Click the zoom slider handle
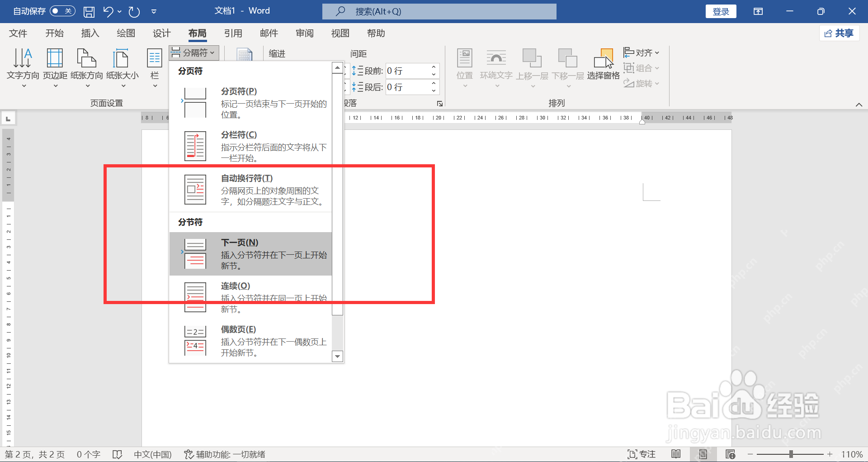This screenshot has width=868, height=462. click(791, 454)
